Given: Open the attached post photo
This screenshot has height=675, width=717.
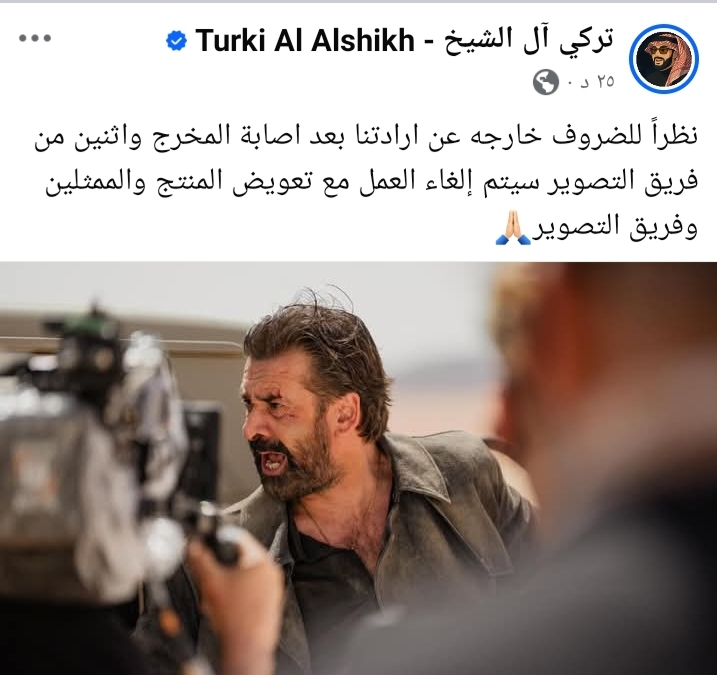Looking at the screenshot, I should [358, 468].
